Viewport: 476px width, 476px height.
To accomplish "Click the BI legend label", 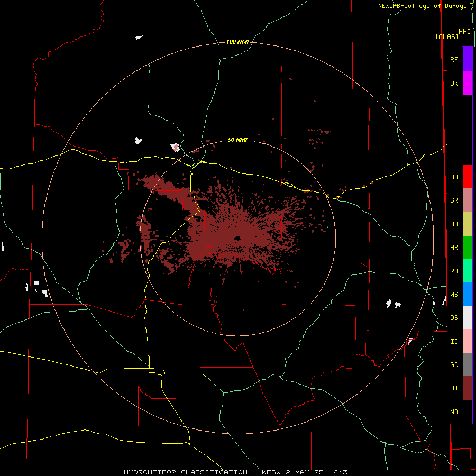I will pyautogui.click(x=454, y=388).
